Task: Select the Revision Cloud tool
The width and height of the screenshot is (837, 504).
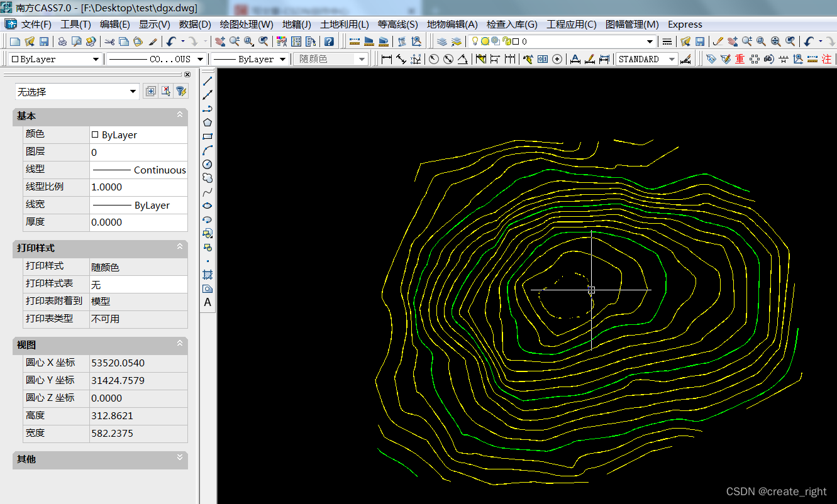Action: pyautogui.click(x=208, y=178)
